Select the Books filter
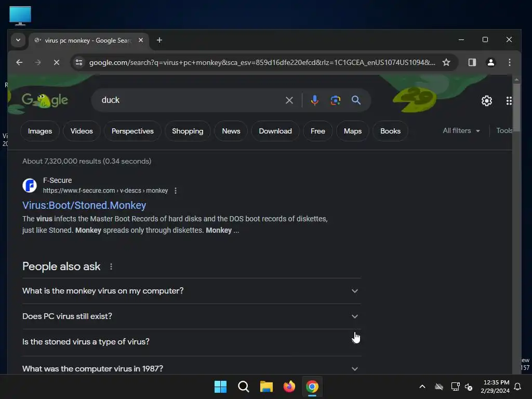532x399 pixels. click(x=390, y=131)
